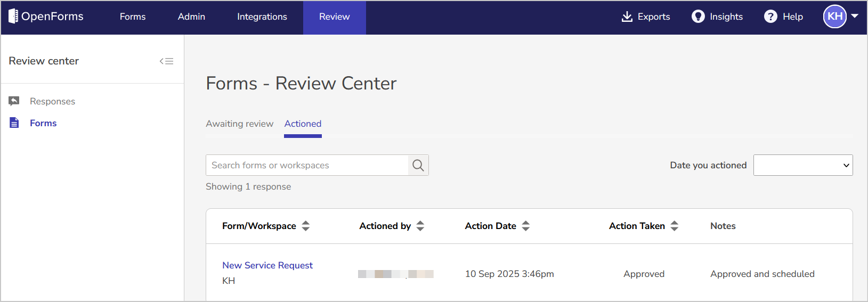Open Insights lightbulb icon
The image size is (868, 302).
pos(698,17)
